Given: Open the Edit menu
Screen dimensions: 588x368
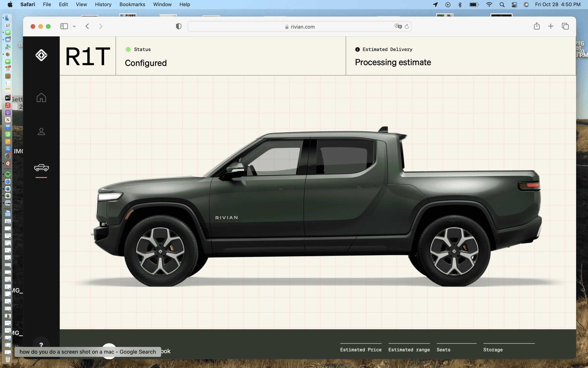Looking at the screenshot, I should [64, 4].
